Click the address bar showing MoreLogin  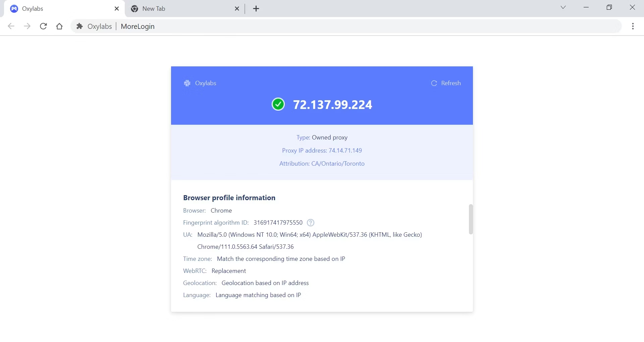pos(335,26)
